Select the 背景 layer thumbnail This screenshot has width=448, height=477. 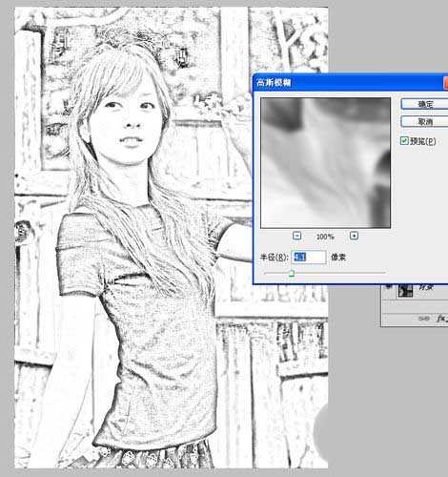(405, 290)
